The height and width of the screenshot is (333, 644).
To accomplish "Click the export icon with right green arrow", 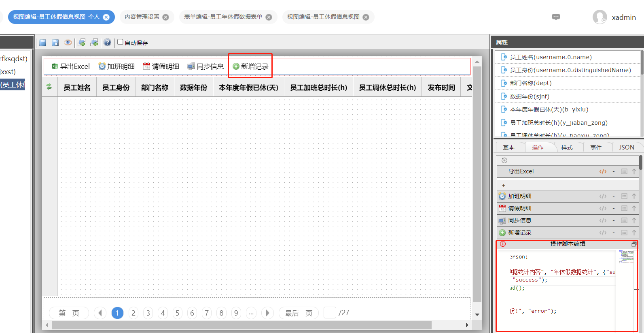I will (x=82, y=43).
